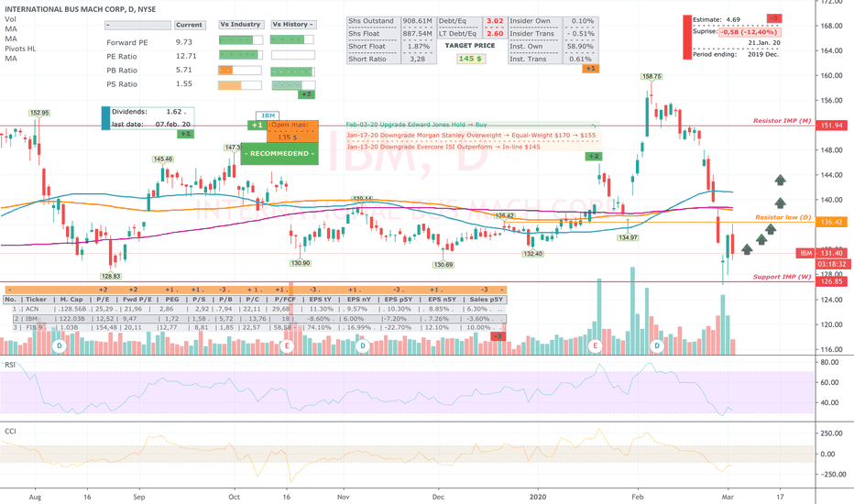
Task: Open the mid-October earnings E marker
Action: (287, 346)
